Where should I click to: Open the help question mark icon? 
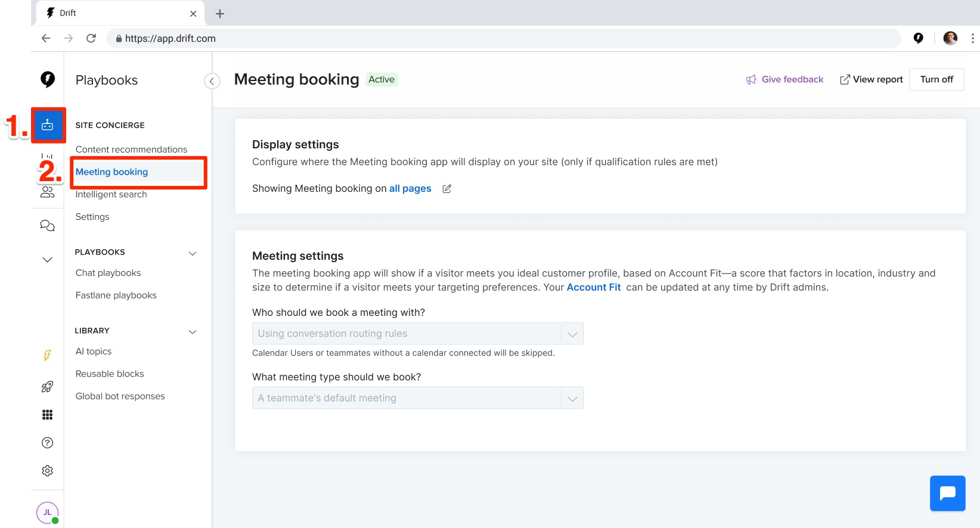(47, 443)
